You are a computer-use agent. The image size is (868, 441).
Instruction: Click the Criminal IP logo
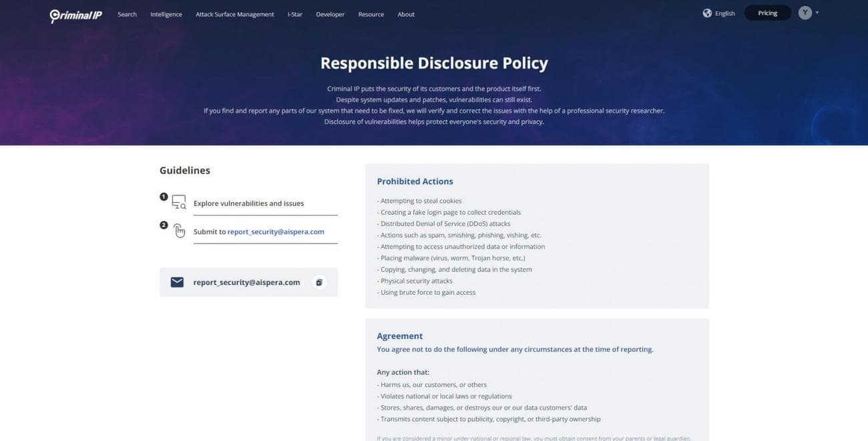(x=75, y=15)
